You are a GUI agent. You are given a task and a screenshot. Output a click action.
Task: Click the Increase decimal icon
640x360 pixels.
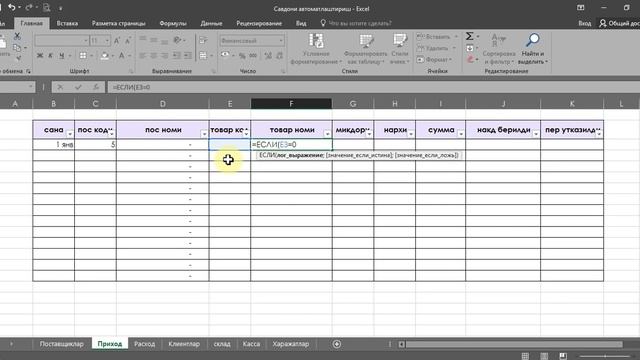[268, 56]
